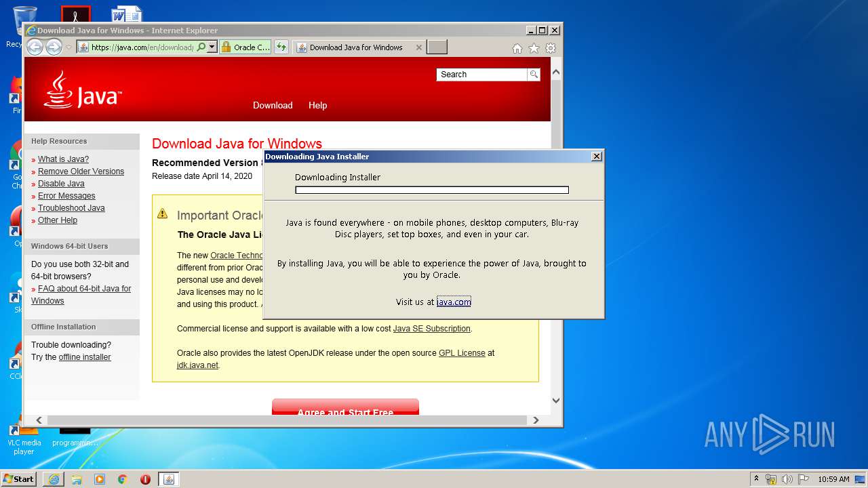Screen dimensions: 868x488
Task: Click the page scroll up arrow
Action: point(556,72)
